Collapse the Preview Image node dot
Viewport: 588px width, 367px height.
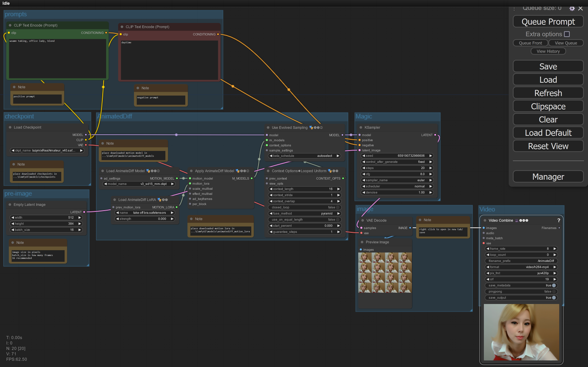point(362,242)
